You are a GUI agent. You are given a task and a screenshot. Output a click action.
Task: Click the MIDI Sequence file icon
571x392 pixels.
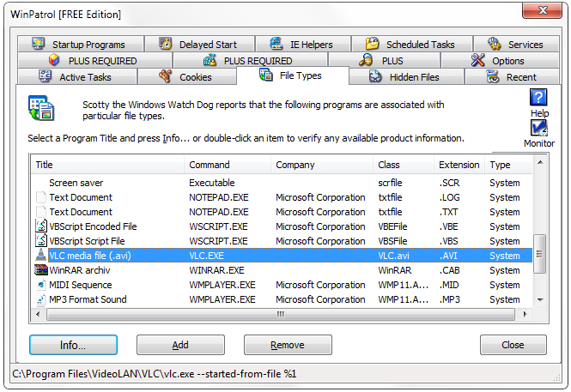(x=41, y=285)
